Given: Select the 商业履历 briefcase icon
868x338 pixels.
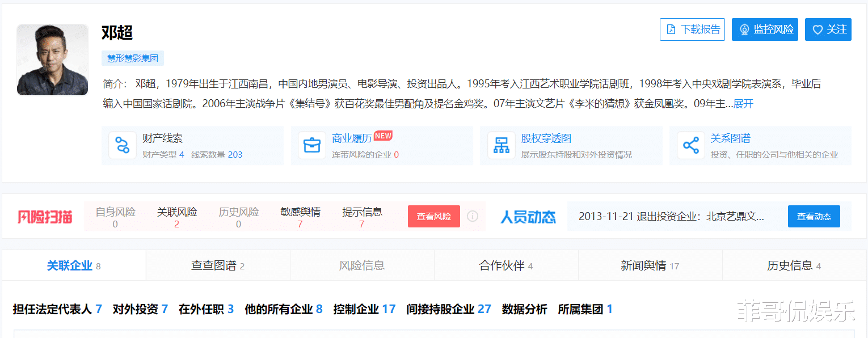Looking at the screenshot, I should point(311,145).
